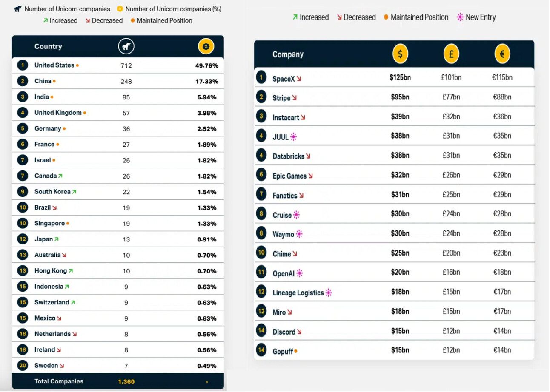The width and height of the screenshot is (550, 392).
Task: Click the orange maintained dot next to United States
Action: pyautogui.click(x=77, y=65)
